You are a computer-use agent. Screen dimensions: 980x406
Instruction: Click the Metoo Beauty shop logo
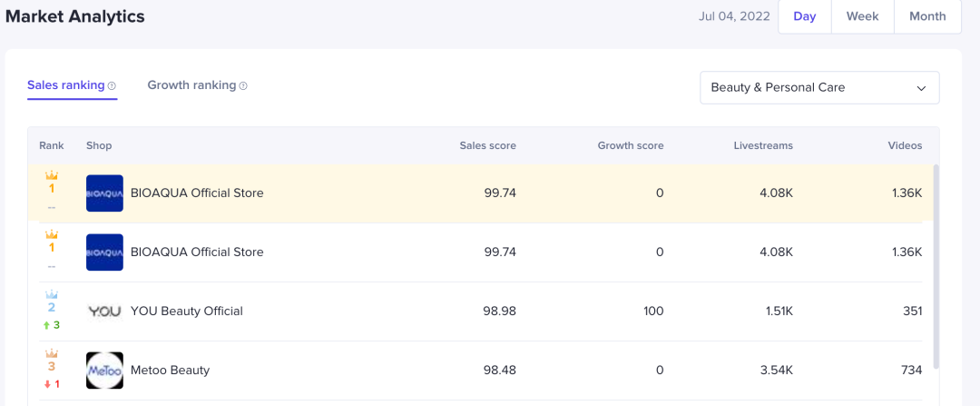click(104, 371)
